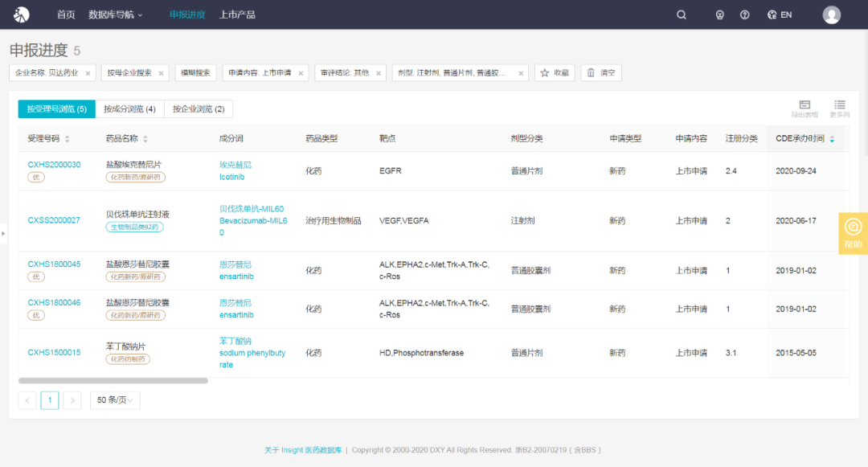This screenshot has height=467, width=868.
Task: Open the sodium phenylbutyrate ingredient link
Action: (x=252, y=358)
